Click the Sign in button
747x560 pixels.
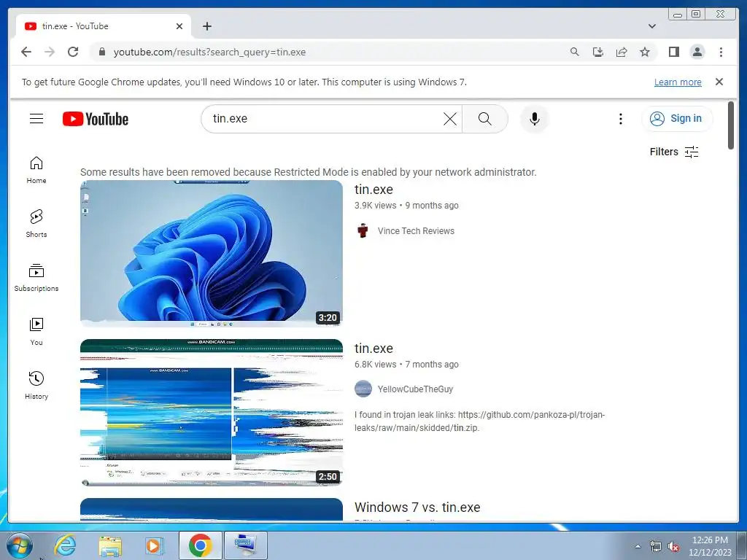[x=676, y=119]
